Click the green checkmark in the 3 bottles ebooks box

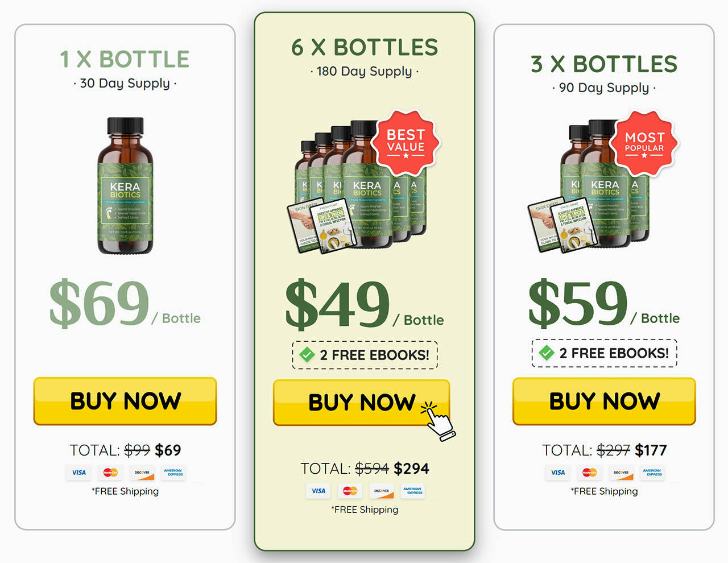[547, 353]
